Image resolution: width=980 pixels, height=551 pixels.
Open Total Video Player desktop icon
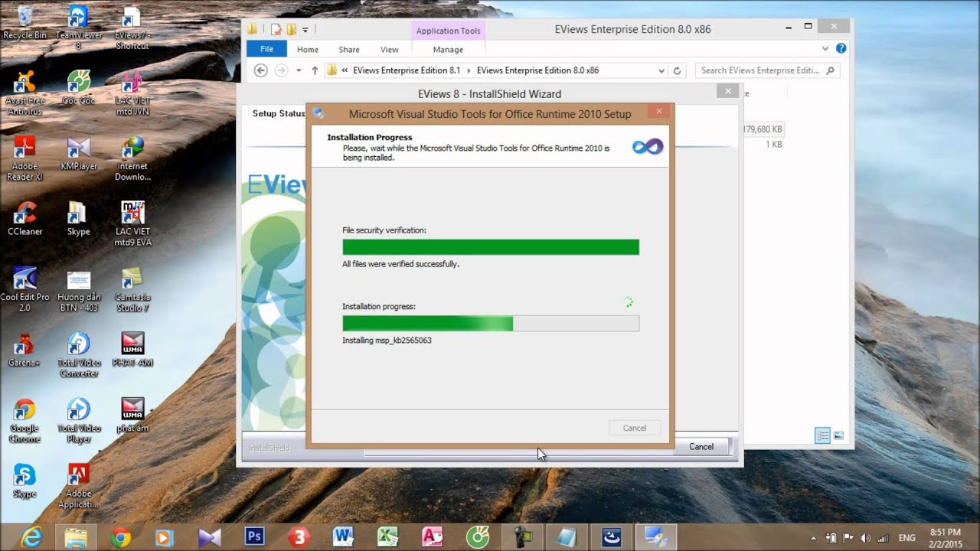point(78,420)
